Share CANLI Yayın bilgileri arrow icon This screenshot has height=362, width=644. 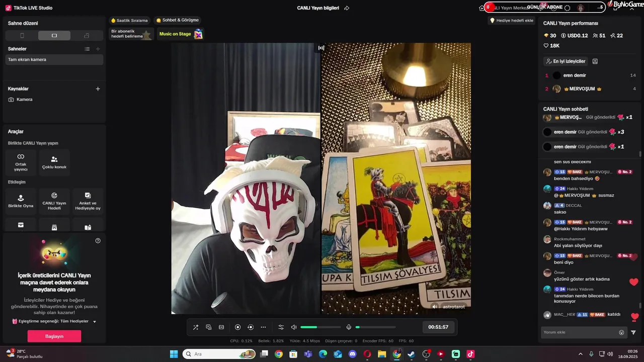347,8
